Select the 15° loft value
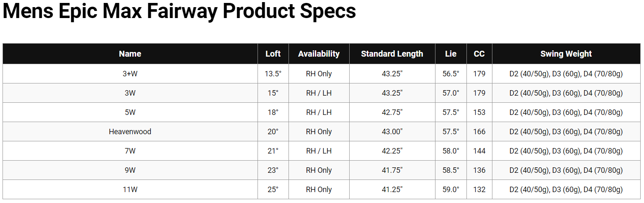 273,93
